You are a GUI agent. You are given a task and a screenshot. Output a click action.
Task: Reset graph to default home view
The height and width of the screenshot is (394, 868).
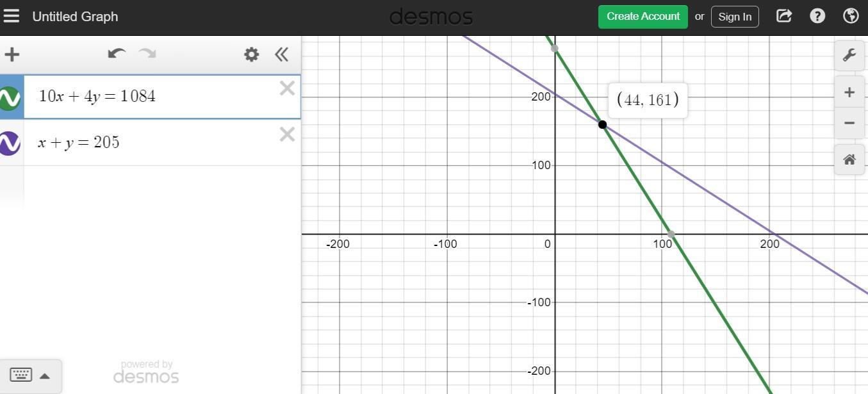point(849,160)
